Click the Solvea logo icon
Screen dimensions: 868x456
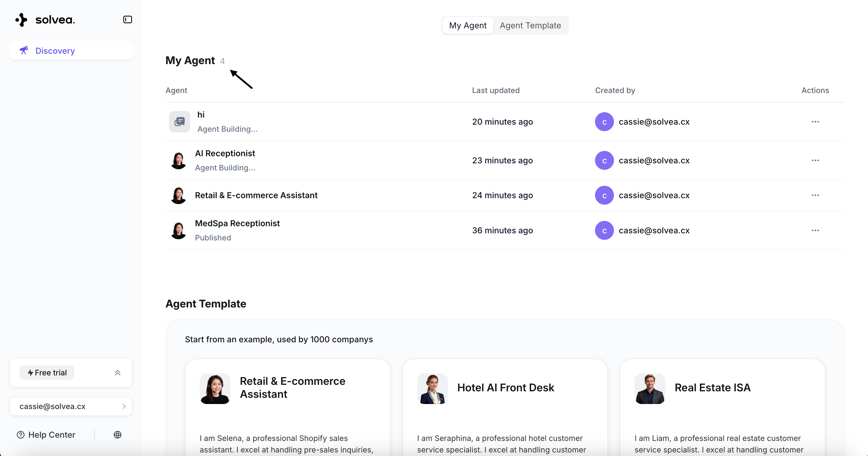(22, 20)
